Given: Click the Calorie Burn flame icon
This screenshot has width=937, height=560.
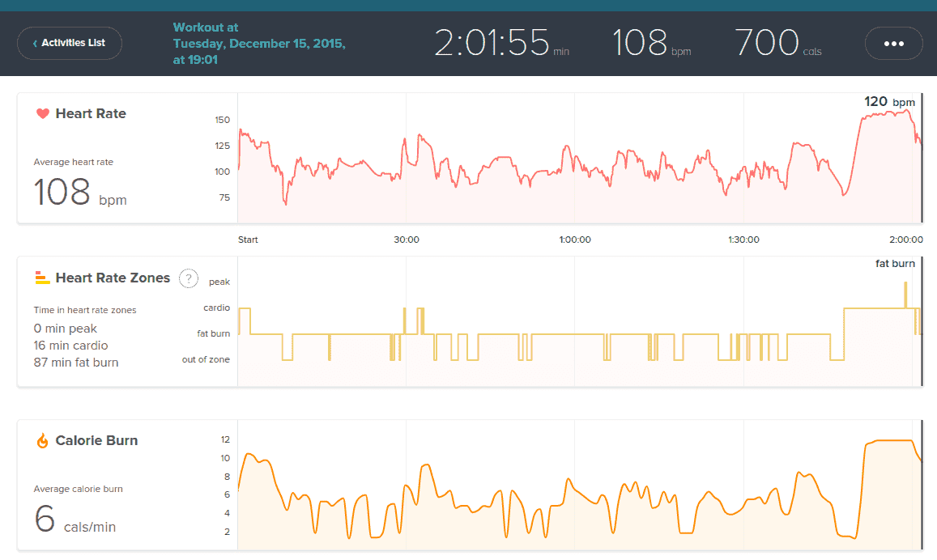Looking at the screenshot, I should tap(43, 441).
